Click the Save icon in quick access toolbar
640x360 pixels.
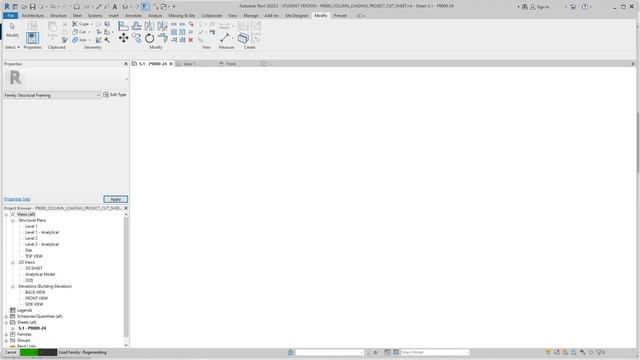coord(32,7)
